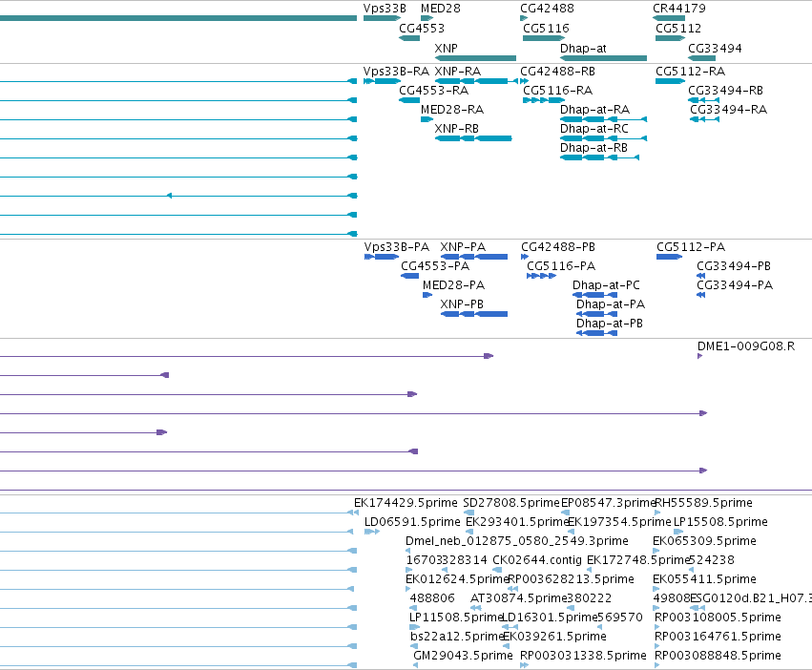Click the CR44179 gene label

679,9
